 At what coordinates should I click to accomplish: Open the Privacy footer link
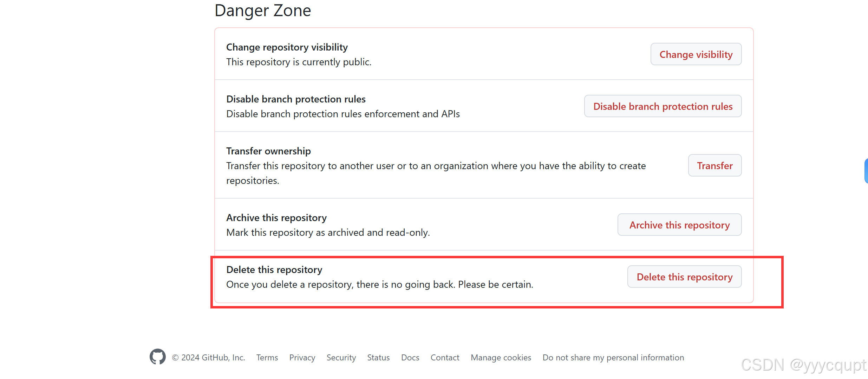[x=302, y=358]
